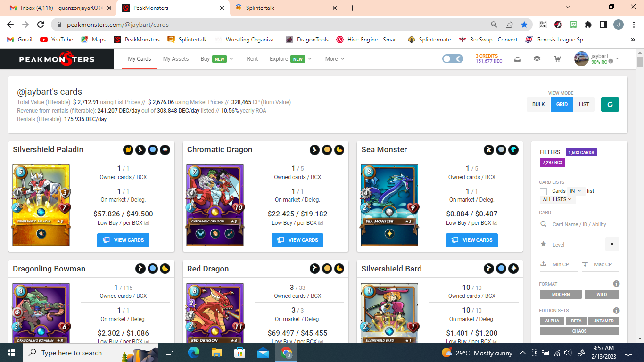The image size is (644, 362).
Task: Click Dragonling Bowman blue circle icon
Action: tap(152, 269)
